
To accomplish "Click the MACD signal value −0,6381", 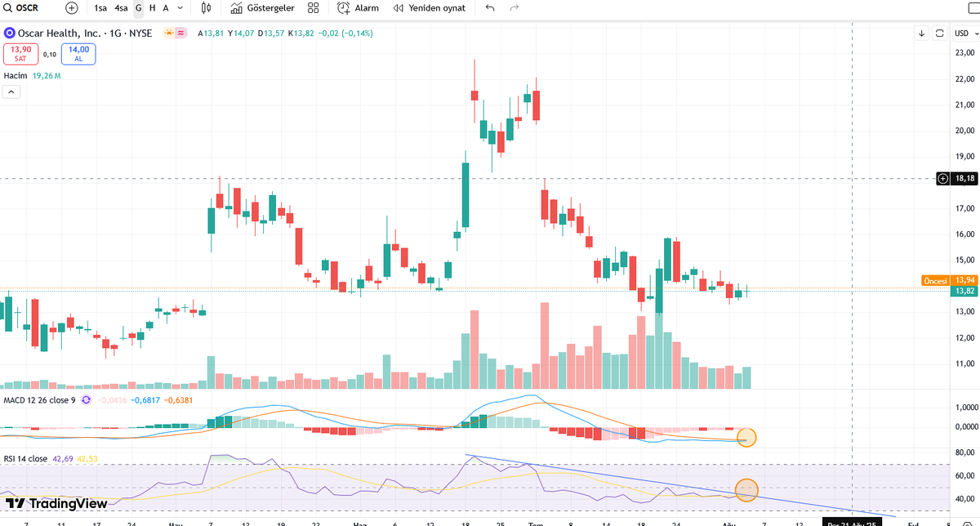I will coord(177,399).
